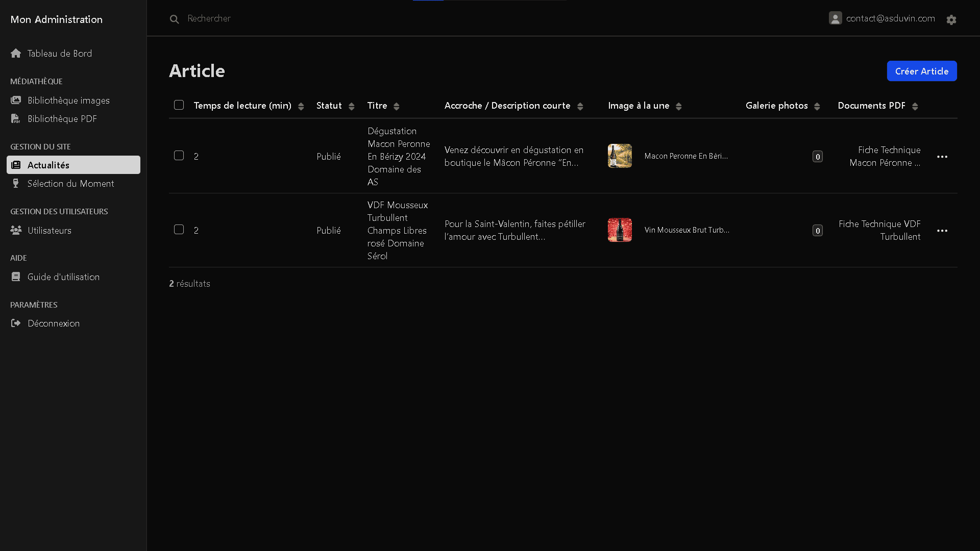Click the user avatar icon
Screen dimensions: 980x551
835,18
